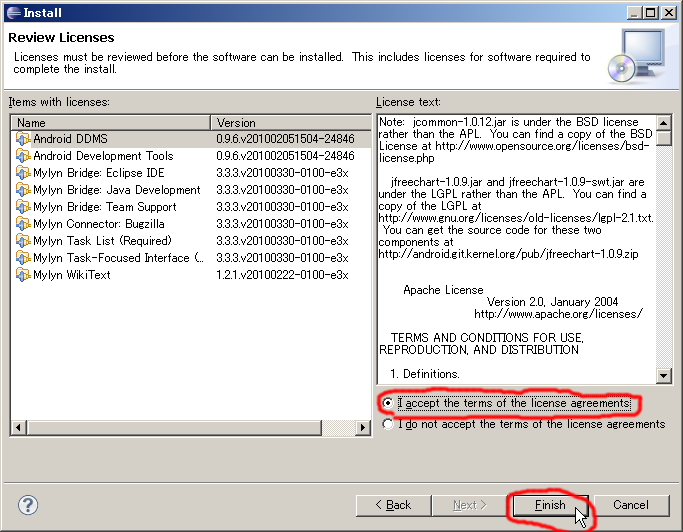This screenshot has width=683, height=532.
Task: Cancel the installation
Action: click(x=631, y=505)
